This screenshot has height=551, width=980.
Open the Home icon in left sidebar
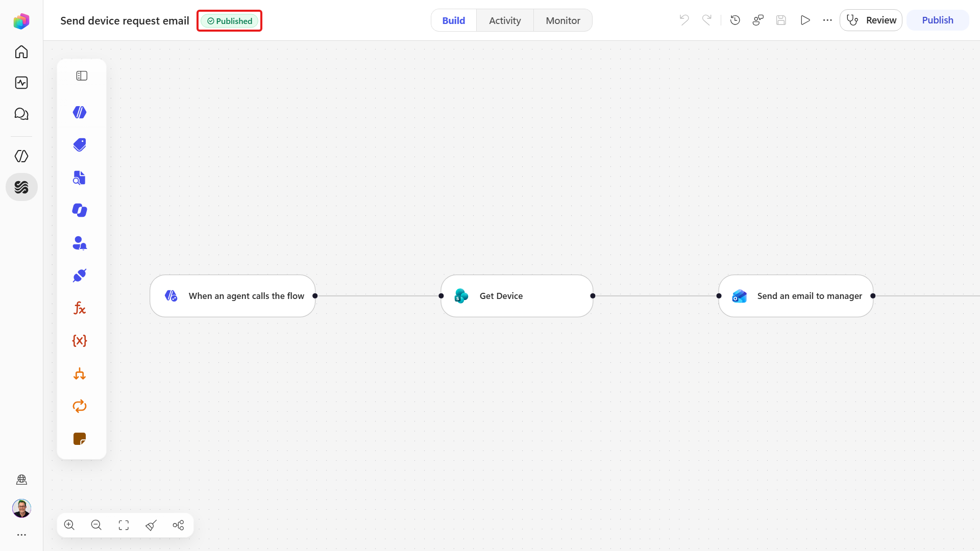[21, 52]
